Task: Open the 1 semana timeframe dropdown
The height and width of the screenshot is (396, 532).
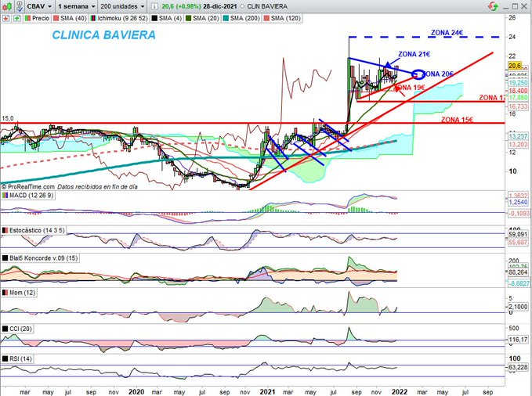Action: coord(76,6)
